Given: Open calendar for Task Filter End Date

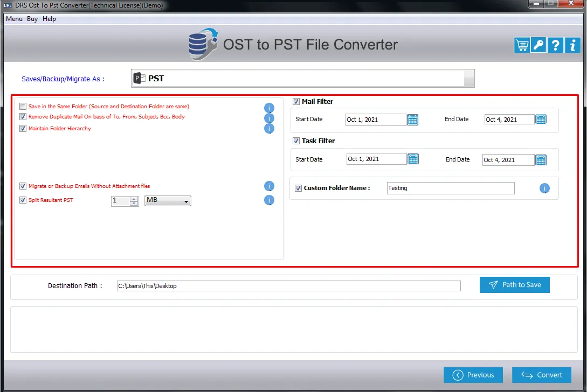Looking at the screenshot, I should 541,160.
